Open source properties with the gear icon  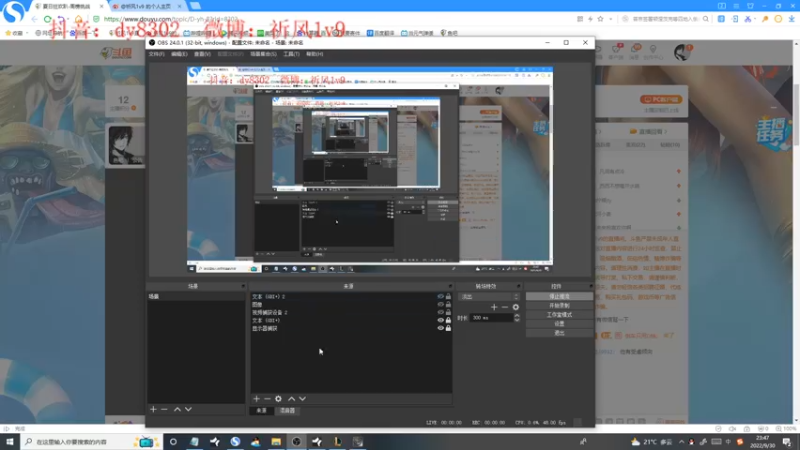click(279, 398)
